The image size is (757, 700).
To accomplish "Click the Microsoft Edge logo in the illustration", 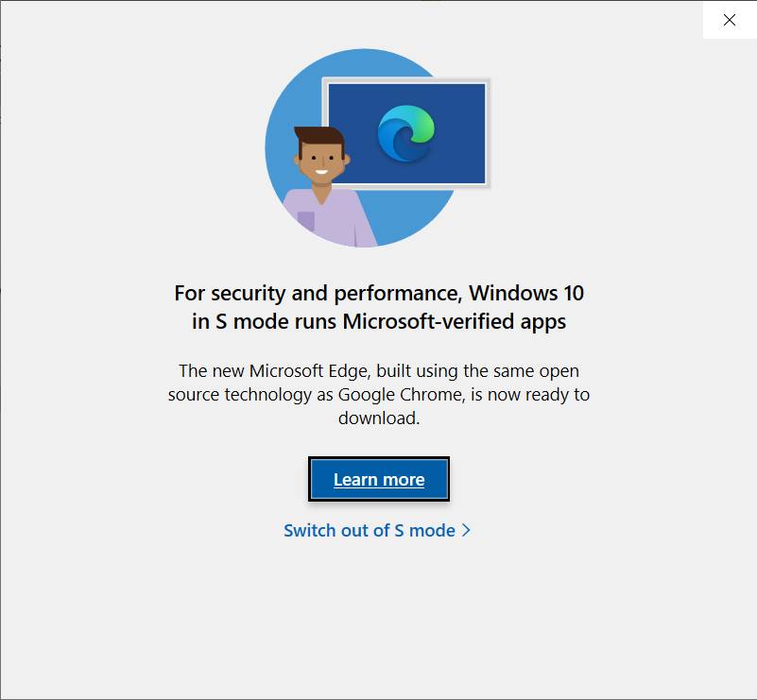I will [x=406, y=133].
